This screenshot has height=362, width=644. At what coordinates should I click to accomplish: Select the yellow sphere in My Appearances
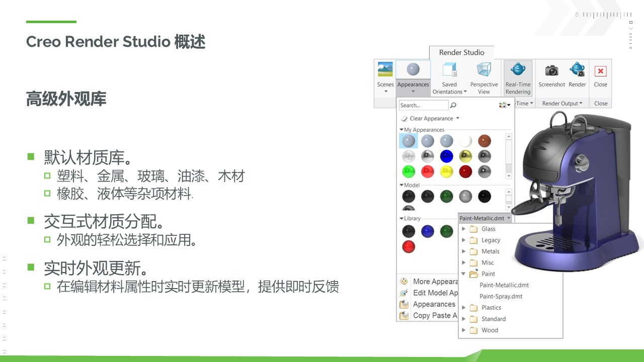coord(447,172)
